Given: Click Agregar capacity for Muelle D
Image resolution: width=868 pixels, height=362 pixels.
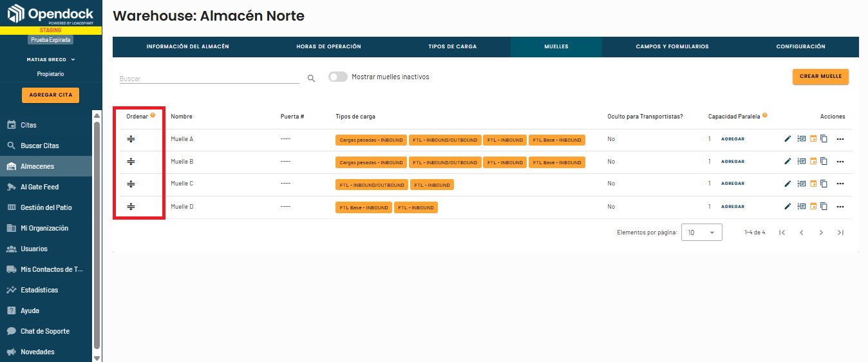Looking at the screenshot, I should pos(733,207).
